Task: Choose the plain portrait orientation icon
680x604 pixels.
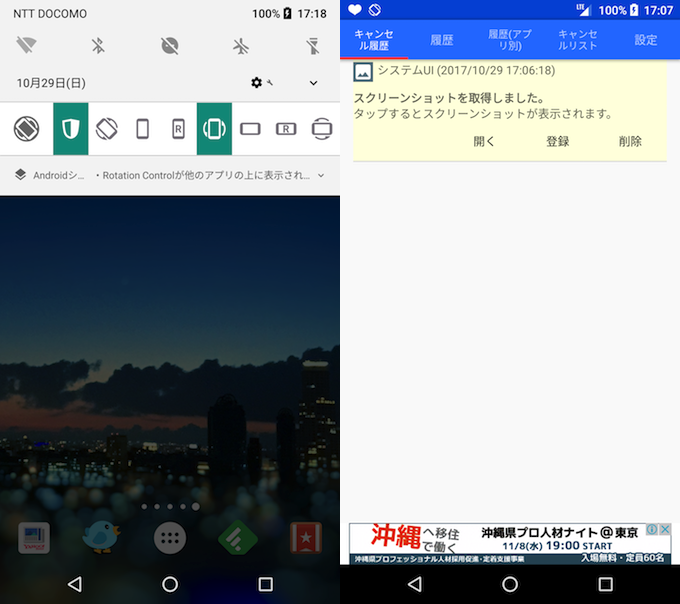Action: 143,129
